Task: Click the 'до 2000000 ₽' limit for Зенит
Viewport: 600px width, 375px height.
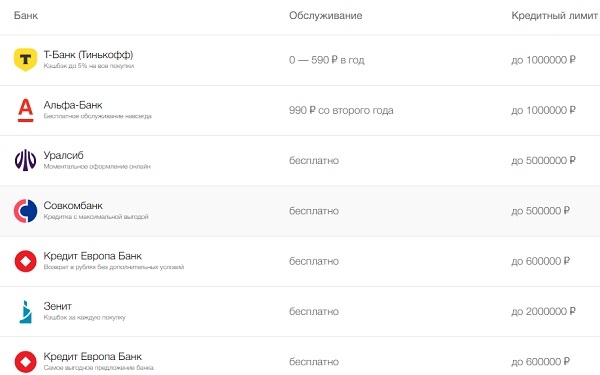Action: (543, 311)
